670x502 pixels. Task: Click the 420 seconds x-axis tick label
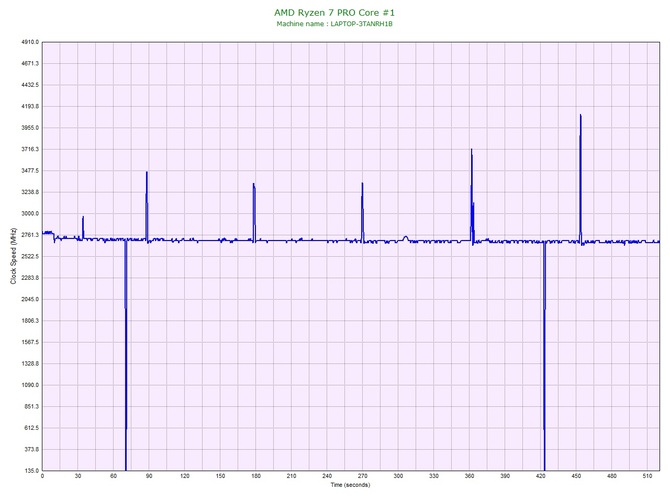(x=541, y=476)
